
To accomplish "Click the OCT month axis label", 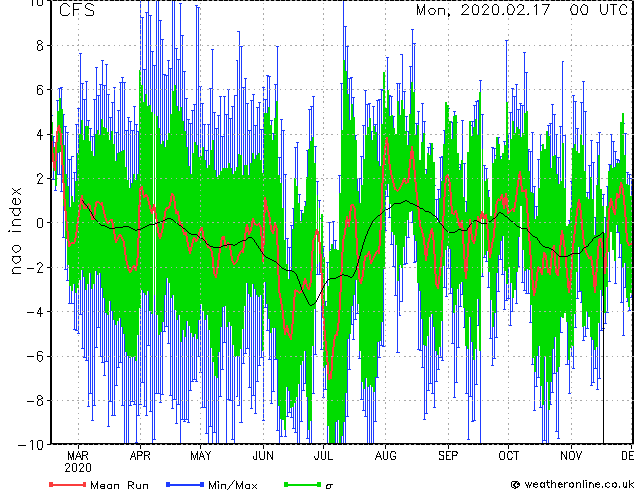I will point(509,456).
